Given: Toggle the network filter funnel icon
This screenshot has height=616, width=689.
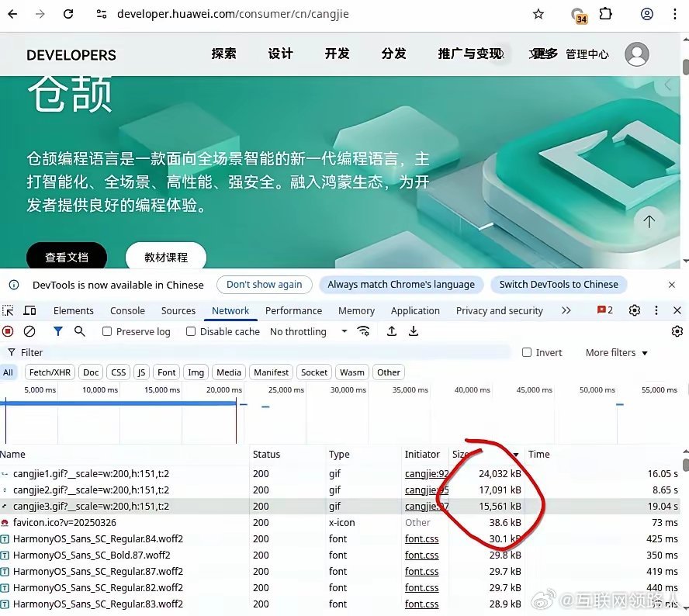Looking at the screenshot, I should pyautogui.click(x=57, y=331).
